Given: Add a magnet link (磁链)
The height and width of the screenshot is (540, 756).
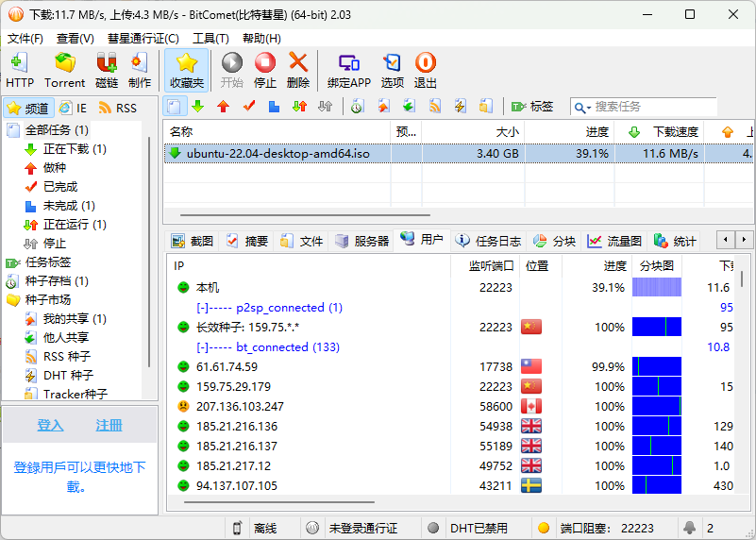Looking at the screenshot, I should pyautogui.click(x=107, y=71).
